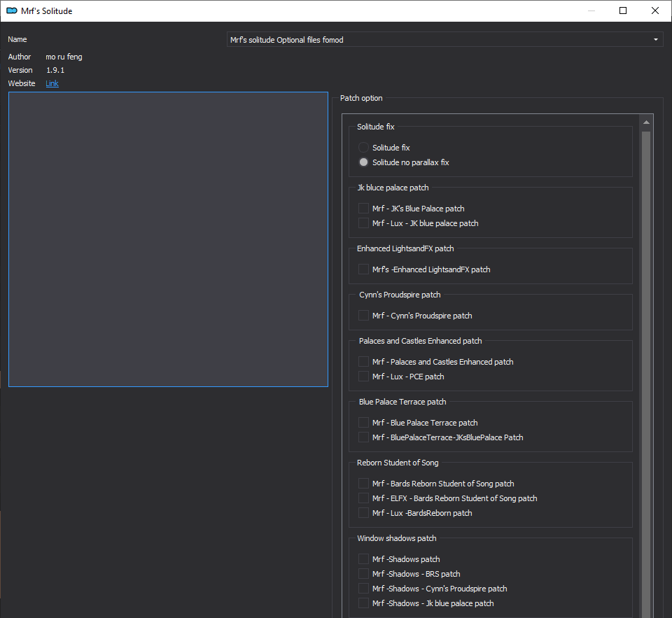Image resolution: width=672 pixels, height=618 pixels.
Task: Enable Mrf -Shadows - Jk blue palace patch
Action: [x=363, y=603]
